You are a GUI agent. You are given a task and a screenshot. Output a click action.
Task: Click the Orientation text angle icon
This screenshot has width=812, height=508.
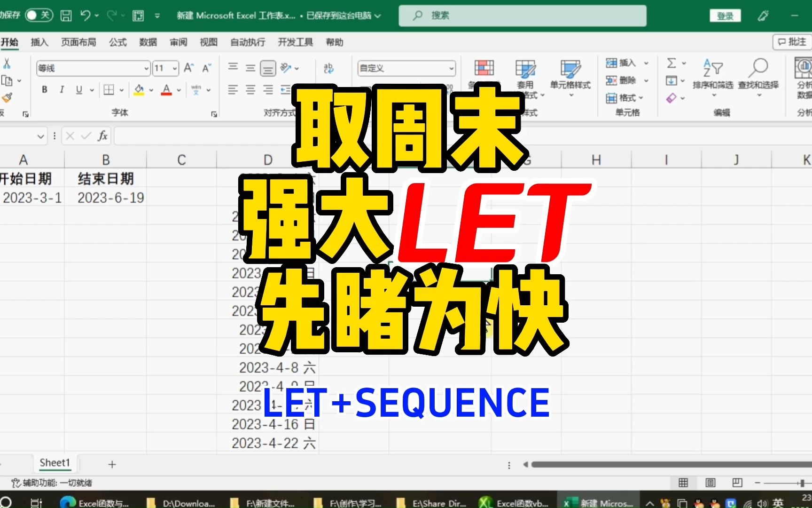point(285,68)
